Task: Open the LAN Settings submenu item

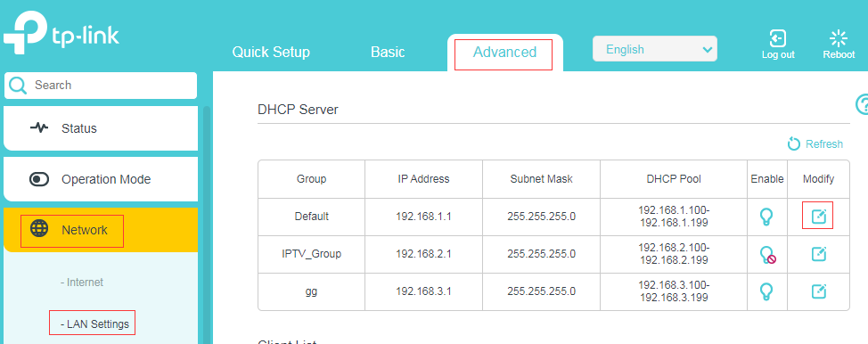Action: [x=94, y=324]
